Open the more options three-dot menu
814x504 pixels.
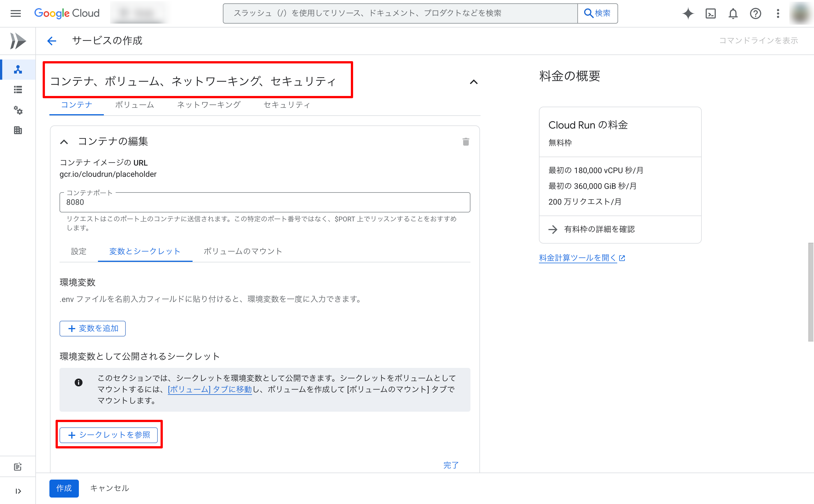pos(778,13)
